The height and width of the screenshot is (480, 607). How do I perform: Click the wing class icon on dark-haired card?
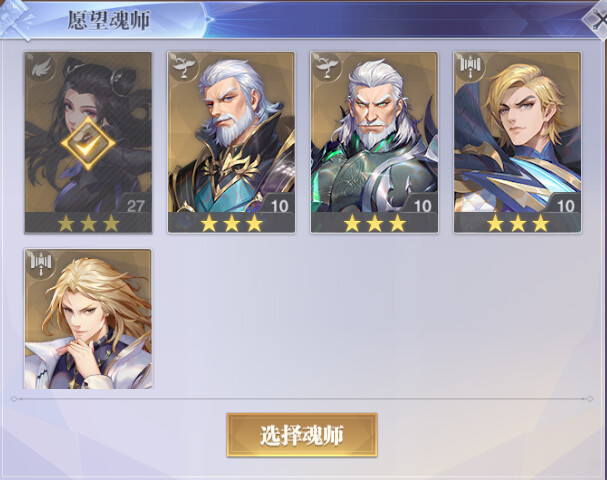point(41,68)
